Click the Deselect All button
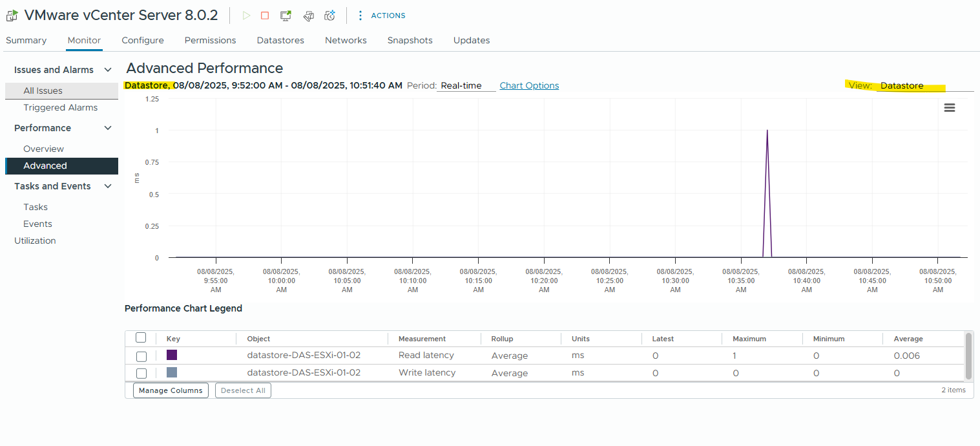The width and height of the screenshot is (980, 446). point(243,390)
